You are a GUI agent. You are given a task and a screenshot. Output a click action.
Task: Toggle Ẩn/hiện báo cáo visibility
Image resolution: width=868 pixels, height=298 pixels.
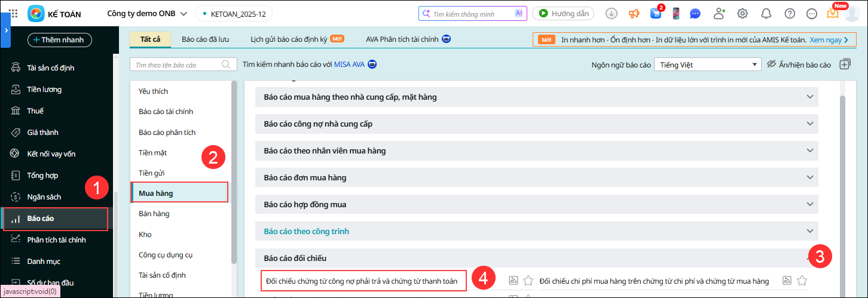[x=799, y=64]
